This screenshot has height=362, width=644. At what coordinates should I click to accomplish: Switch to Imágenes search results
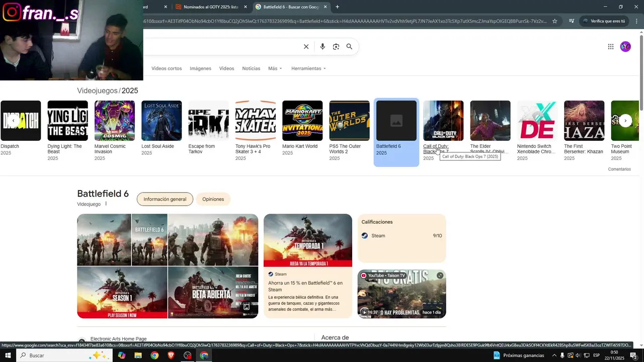pos(200,68)
